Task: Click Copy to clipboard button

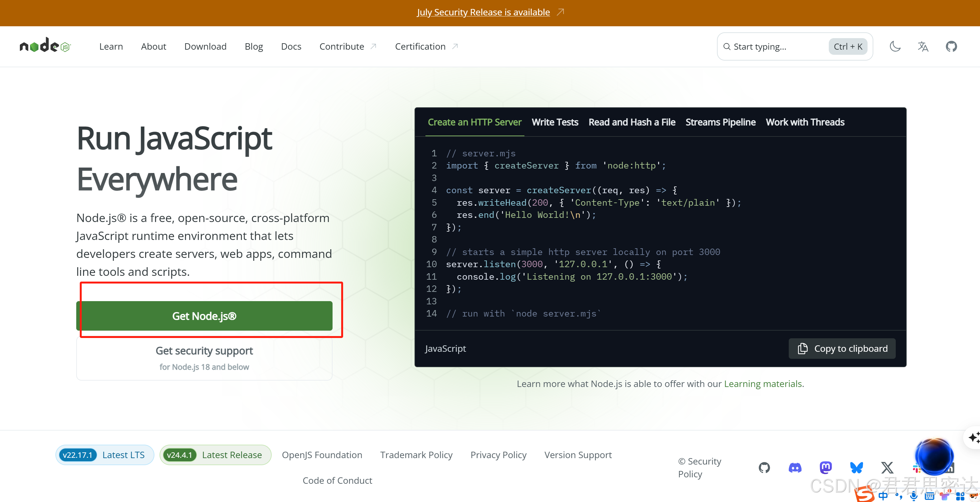Action: pyautogui.click(x=842, y=348)
